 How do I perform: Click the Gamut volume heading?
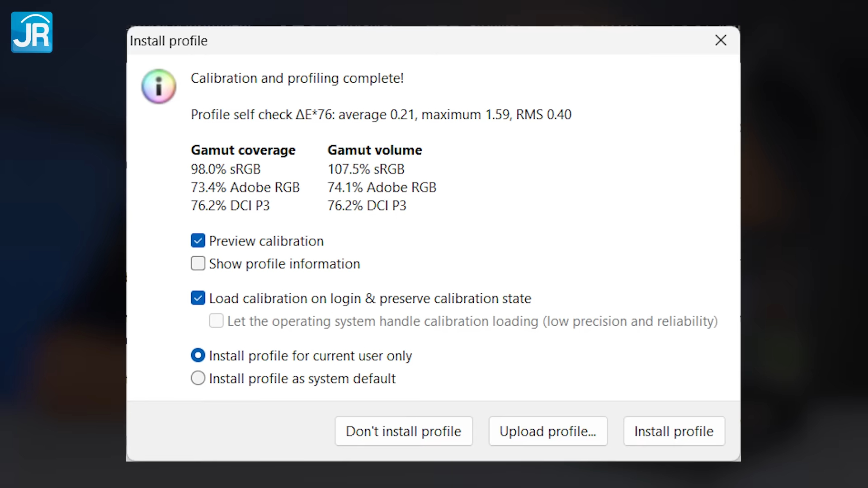point(375,150)
